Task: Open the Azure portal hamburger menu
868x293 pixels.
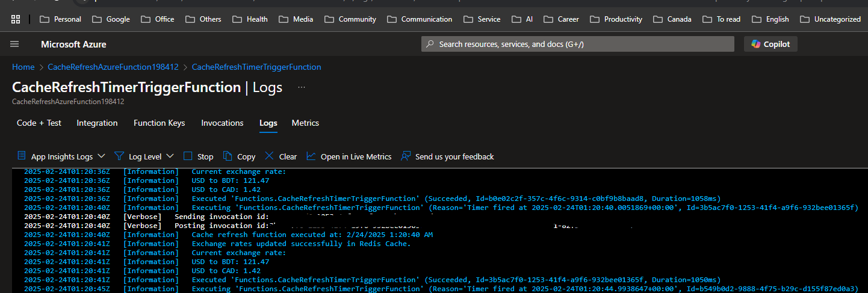Action: 15,45
